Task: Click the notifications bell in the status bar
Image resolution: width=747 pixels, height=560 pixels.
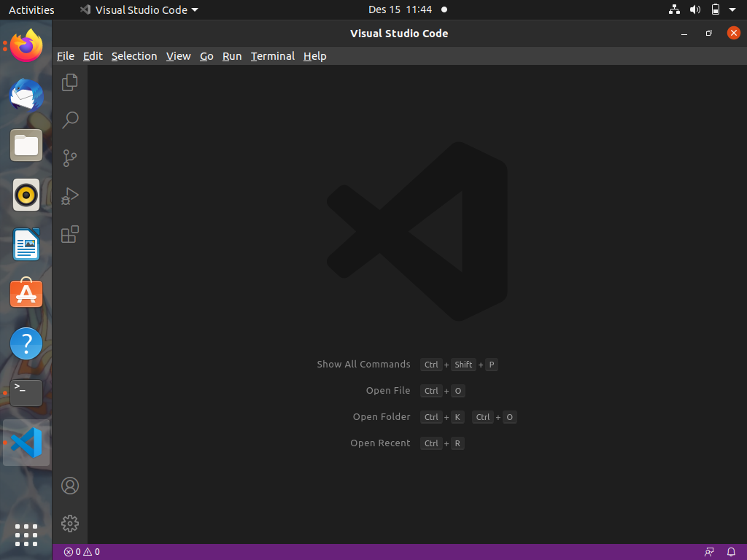Action: click(731, 551)
